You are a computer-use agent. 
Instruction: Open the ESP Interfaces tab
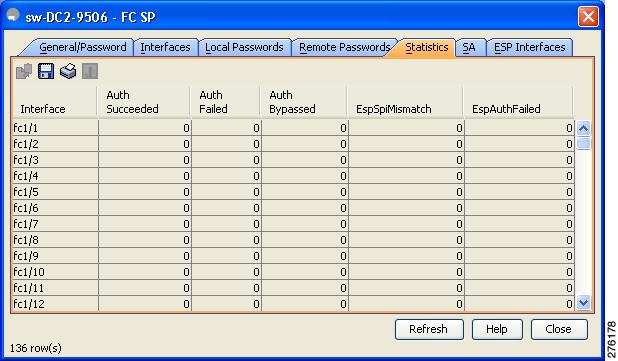click(x=529, y=47)
